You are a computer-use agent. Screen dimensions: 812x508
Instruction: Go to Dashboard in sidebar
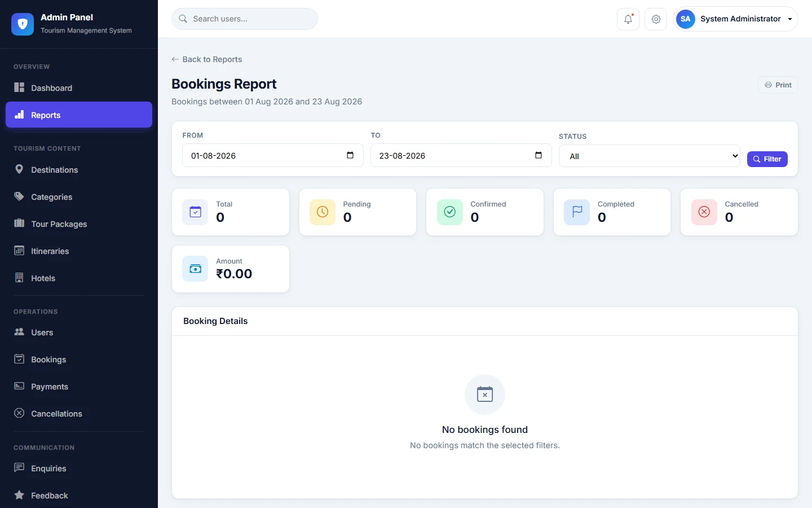[x=79, y=88]
